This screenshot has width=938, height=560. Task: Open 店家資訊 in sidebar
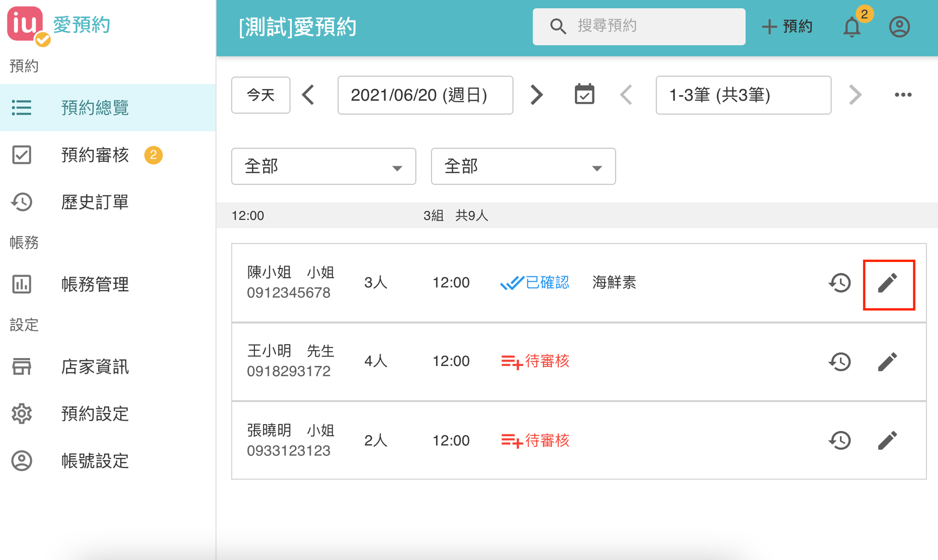[108, 367]
